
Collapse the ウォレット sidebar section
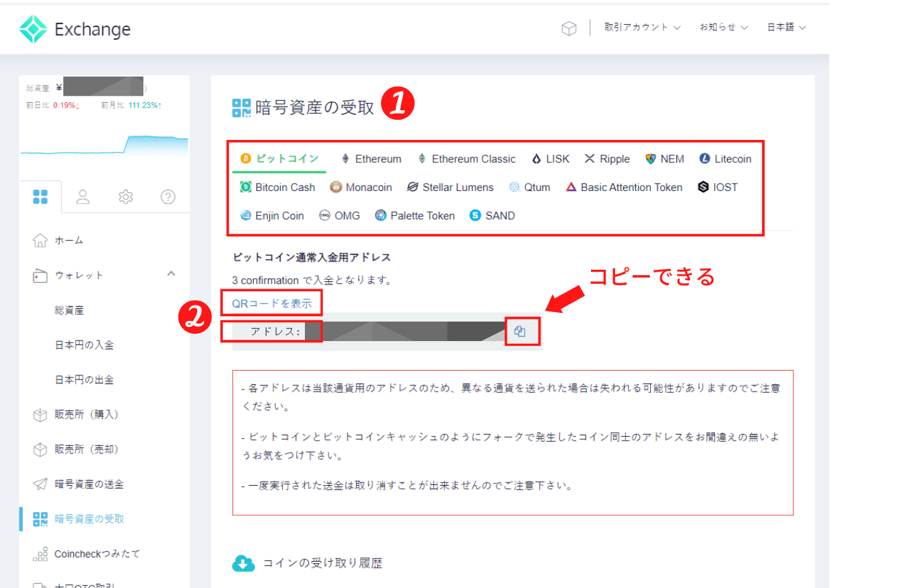pos(171,274)
